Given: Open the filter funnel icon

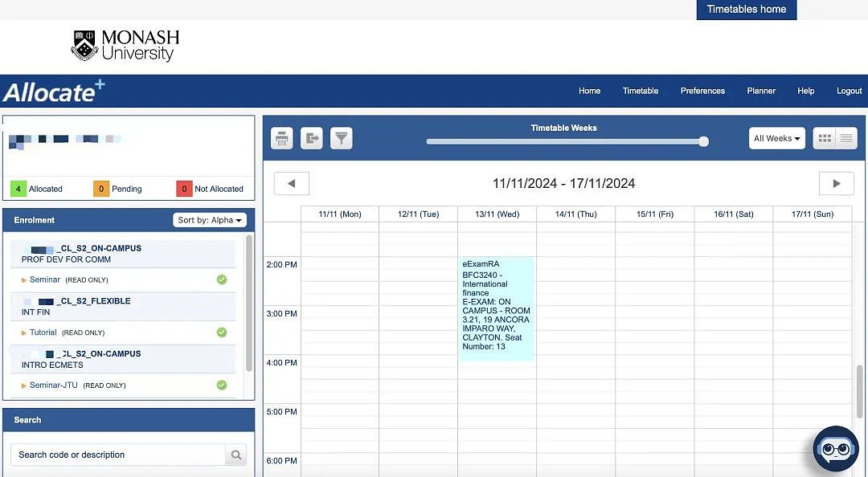Looking at the screenshot, I should [x=342, y=138].
